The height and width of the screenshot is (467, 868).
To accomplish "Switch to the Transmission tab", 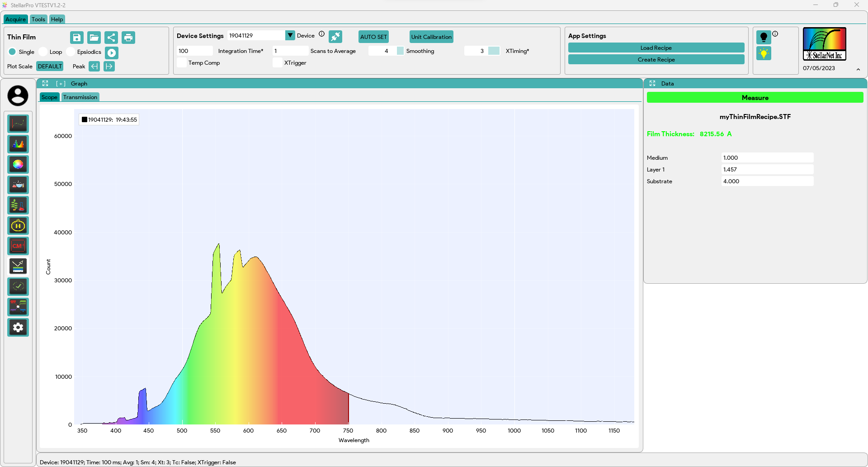I will coord(80,97).
